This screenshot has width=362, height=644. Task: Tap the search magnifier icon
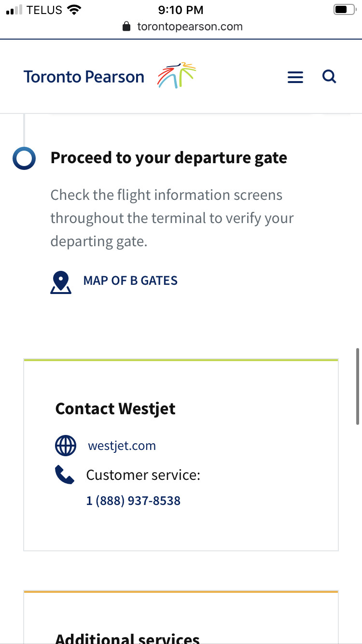[329, 76]
